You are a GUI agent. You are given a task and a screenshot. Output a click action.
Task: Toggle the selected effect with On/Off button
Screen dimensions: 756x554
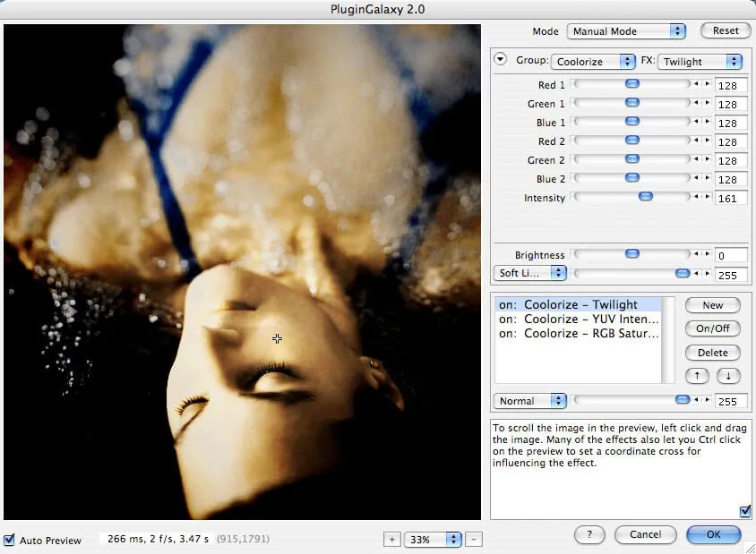[x=712, y=328]
